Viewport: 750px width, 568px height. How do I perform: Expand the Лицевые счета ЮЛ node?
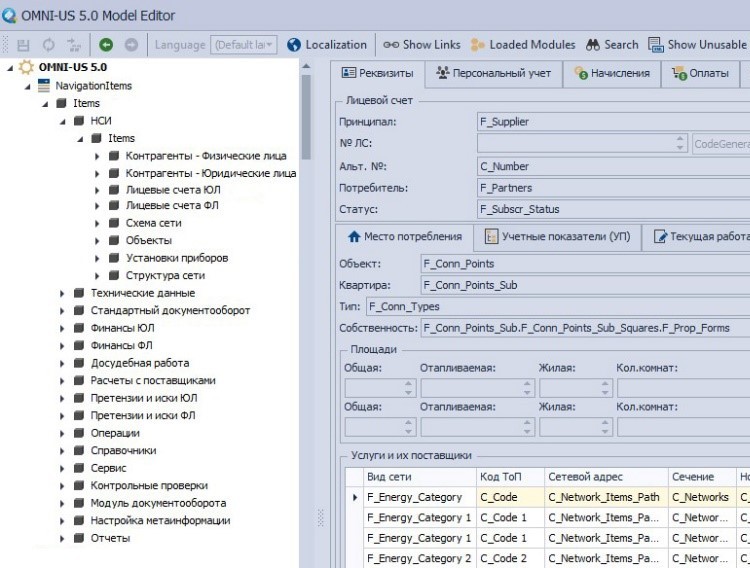pyautogui.click(x=97, y=190)
